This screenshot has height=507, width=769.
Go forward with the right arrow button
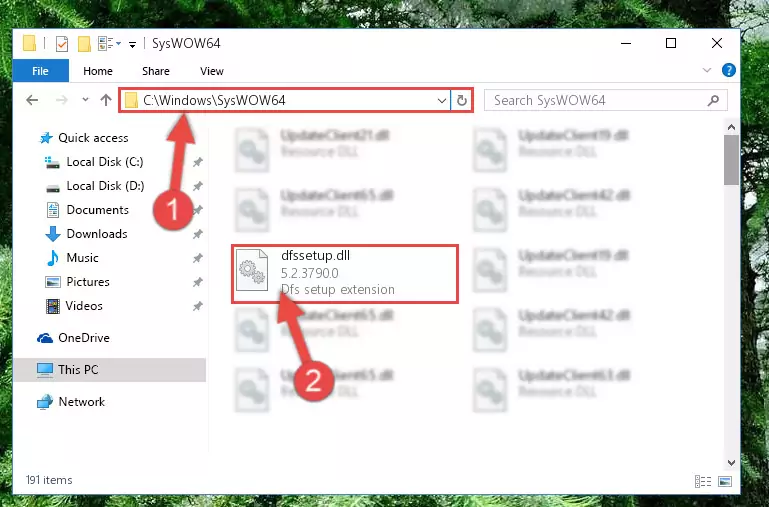pos(62,101)
